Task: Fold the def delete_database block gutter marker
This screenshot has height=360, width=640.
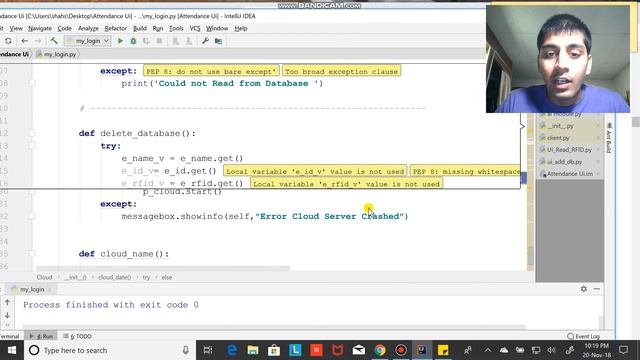Action: (x=32, y=133)
